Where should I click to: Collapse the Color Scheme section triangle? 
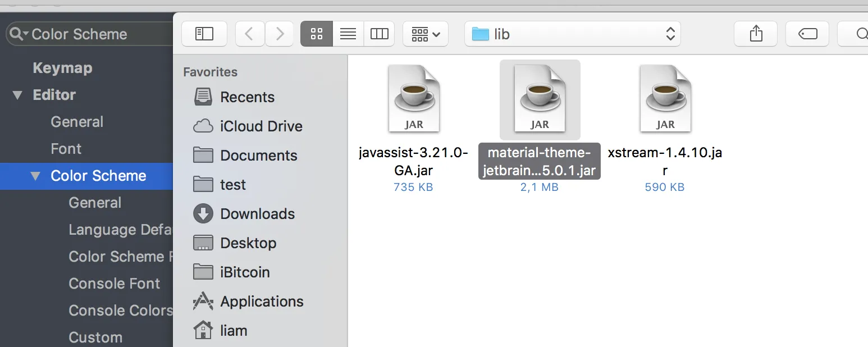35,176
